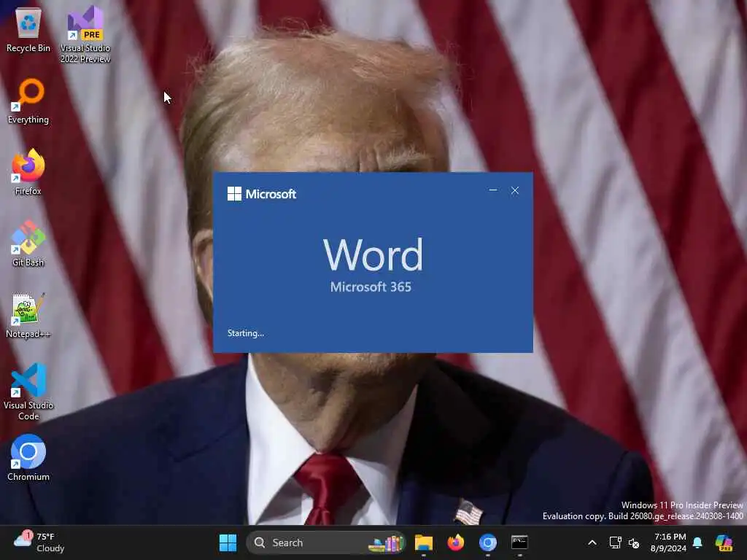Click the taskbar Search box
Viewport: 747px width, 560px height.
[x=326, y=542]
